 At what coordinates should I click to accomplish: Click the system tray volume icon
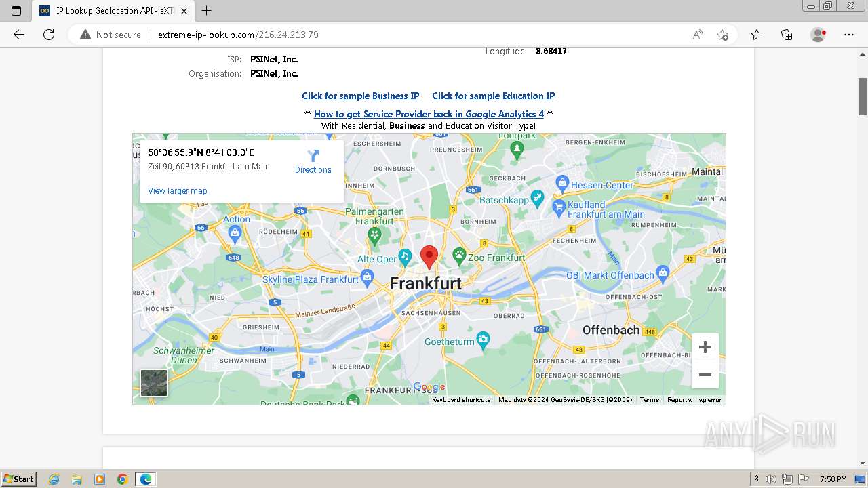(x=771, y=479)
